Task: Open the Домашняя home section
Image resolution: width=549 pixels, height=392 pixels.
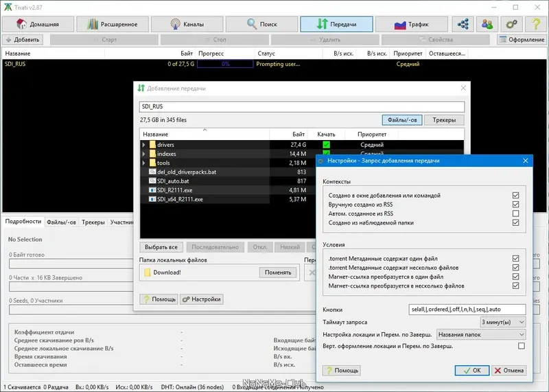Action: pyautogui.click(x=38, y=24)
